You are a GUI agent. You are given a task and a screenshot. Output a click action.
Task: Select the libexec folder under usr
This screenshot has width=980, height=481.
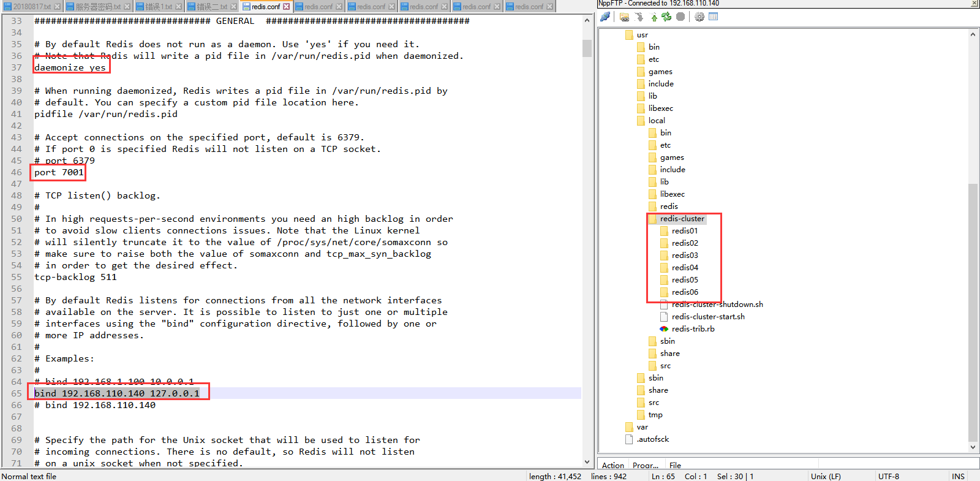(x=660, y=108)
